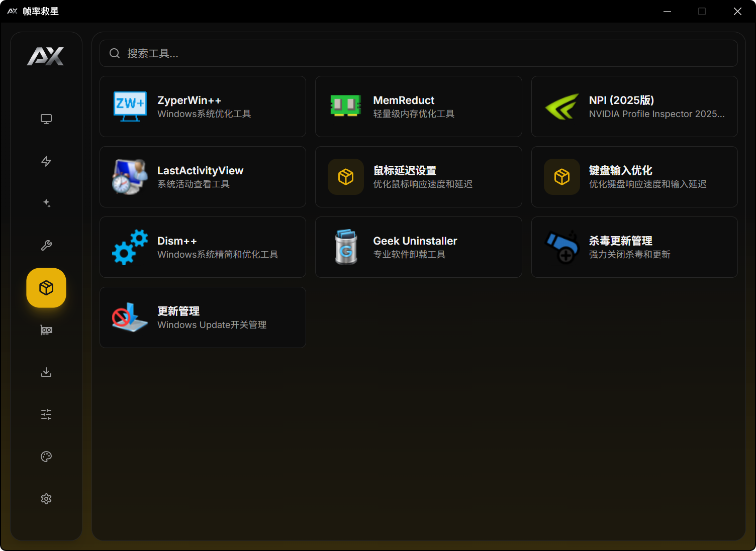The image size is (756, 551).
Task: Open 更新管理 Windows Update manager
Action: [203, 317]
